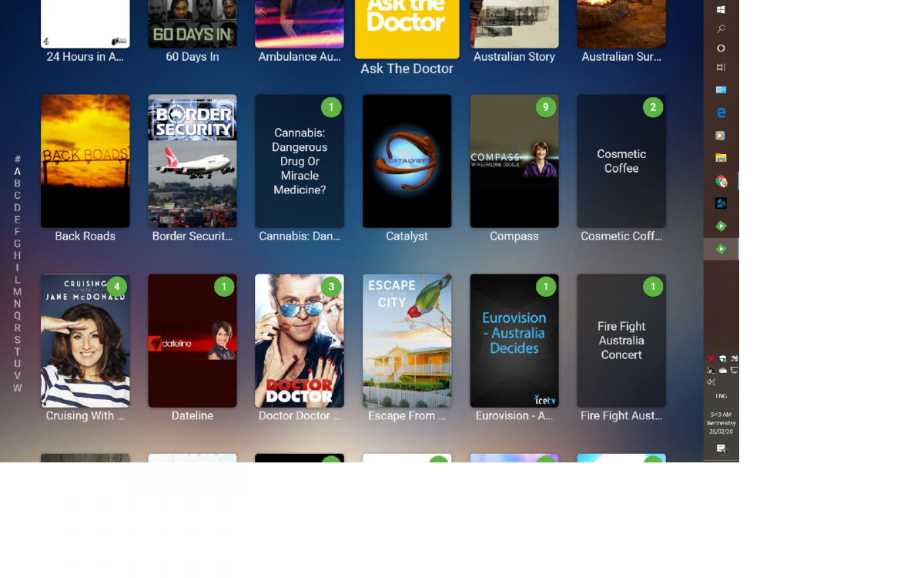Jump to letter V in the index
Screen dimensions: 924x578
click(17, 375)
